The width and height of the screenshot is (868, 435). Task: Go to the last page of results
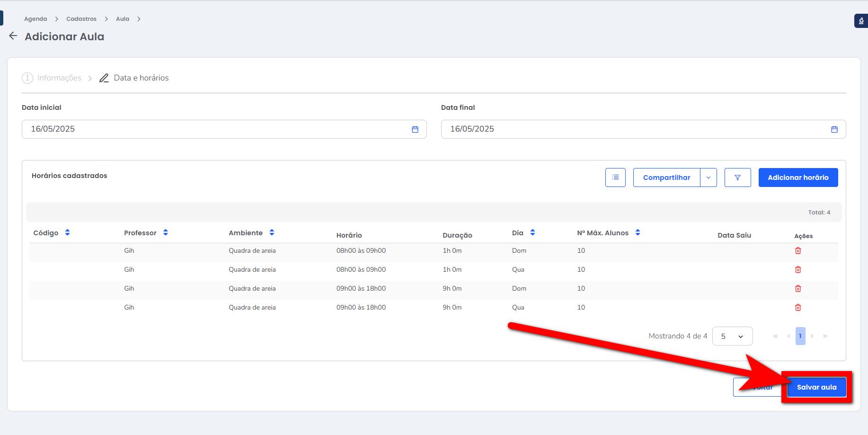coord(825,336)
